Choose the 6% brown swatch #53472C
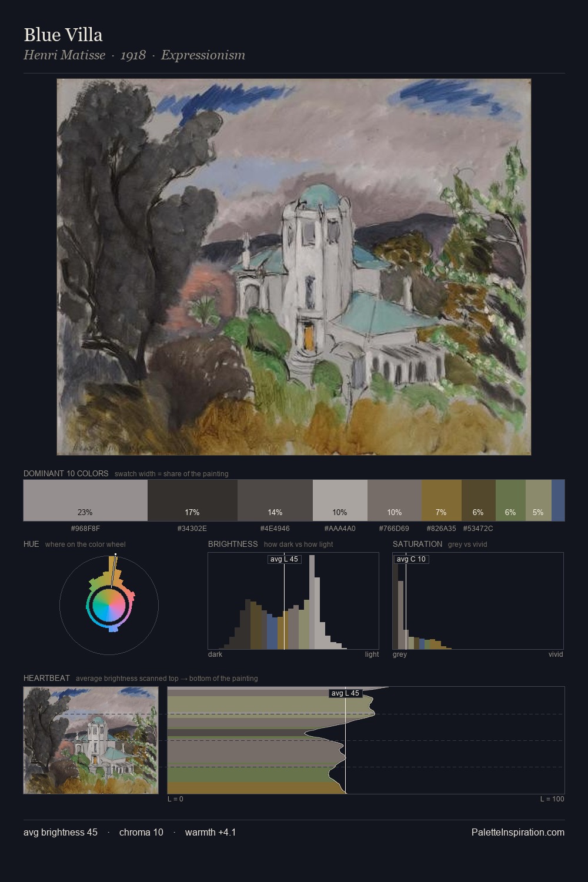 pyautogui.click(x=479, y=500)
